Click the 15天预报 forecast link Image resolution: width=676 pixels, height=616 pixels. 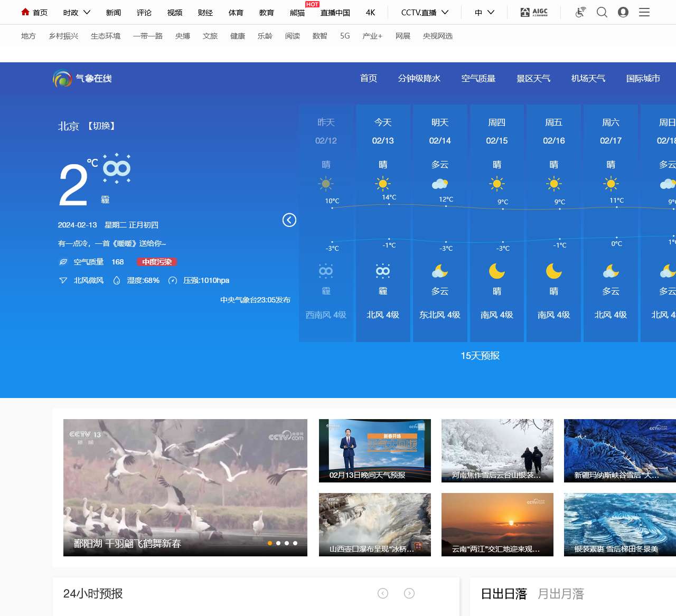480,356
